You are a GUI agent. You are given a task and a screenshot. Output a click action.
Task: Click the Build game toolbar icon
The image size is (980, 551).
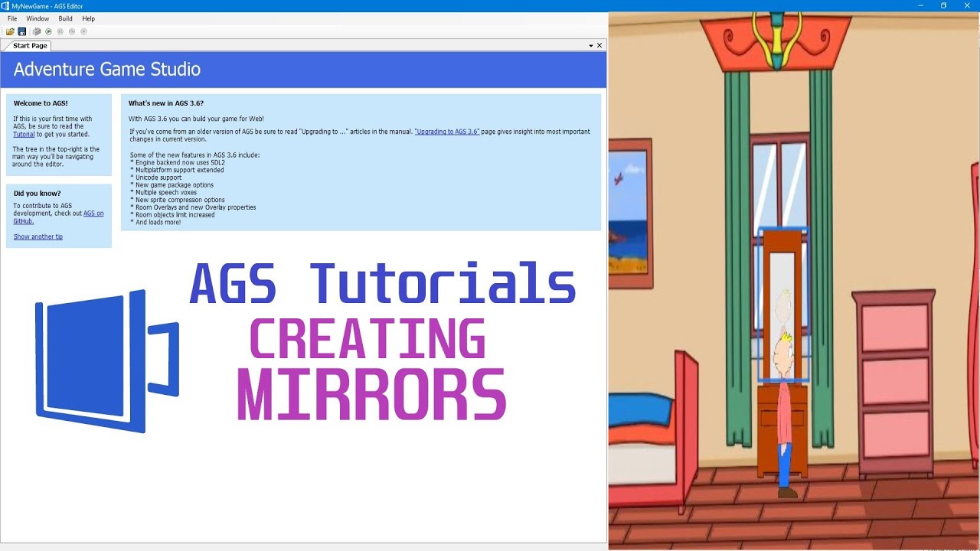[x=36, y=31]
